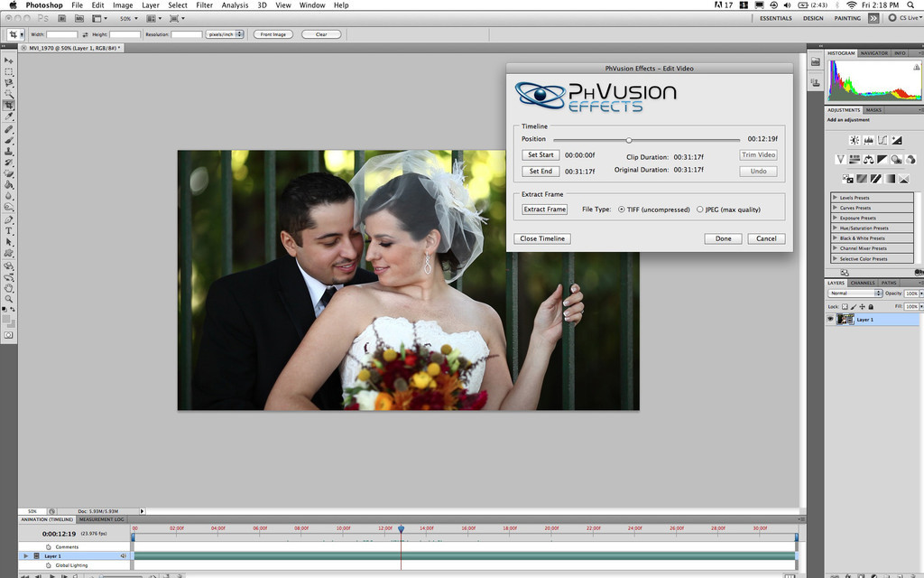Switch to the Measurement Log tab
Screen dimensions: 924x578
coord(102,519)
